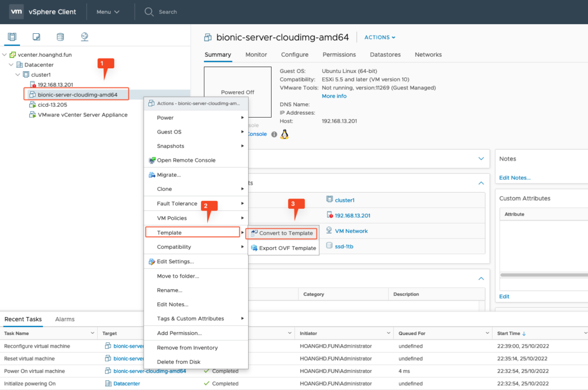Click the Migrate menu icon
This screenshot has height=390, width=588.
pos(152,175)
